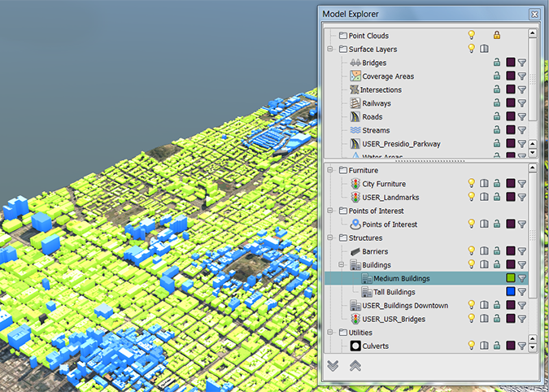This screenshot has width=549, height=392.
Task: Open the Coverage Areas filter funnel
Action: tap(522, 76)
